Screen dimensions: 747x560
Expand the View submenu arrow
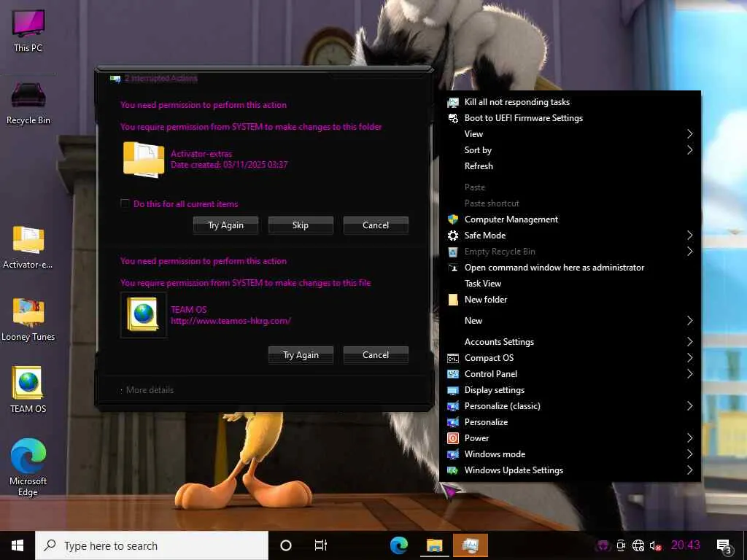(x=689, y=134)
